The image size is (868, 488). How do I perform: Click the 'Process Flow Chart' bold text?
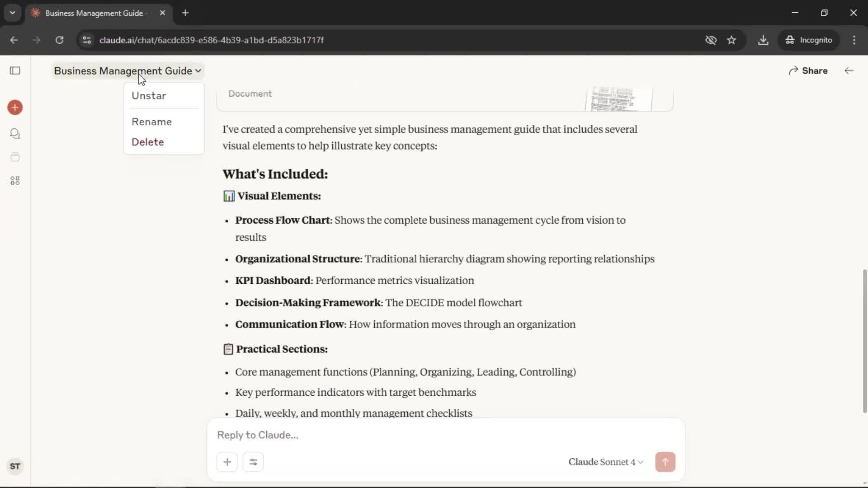tap(282, 220)
